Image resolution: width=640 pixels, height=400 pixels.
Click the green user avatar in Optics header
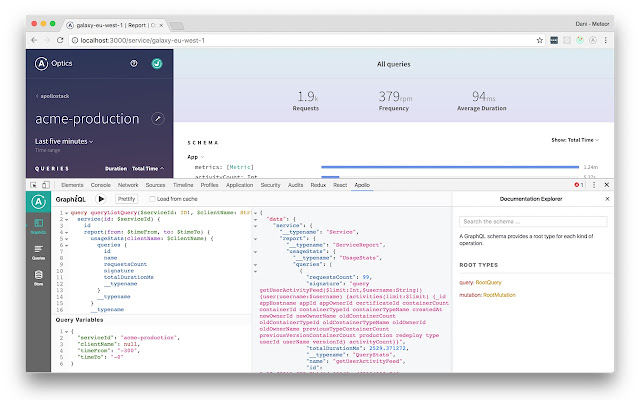coord(157,63)
